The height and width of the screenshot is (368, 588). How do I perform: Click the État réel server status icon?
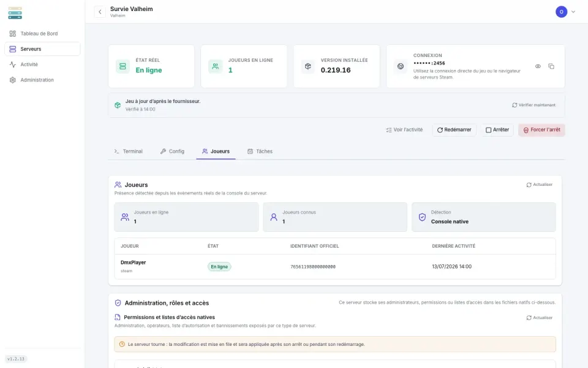pos(123,66)
